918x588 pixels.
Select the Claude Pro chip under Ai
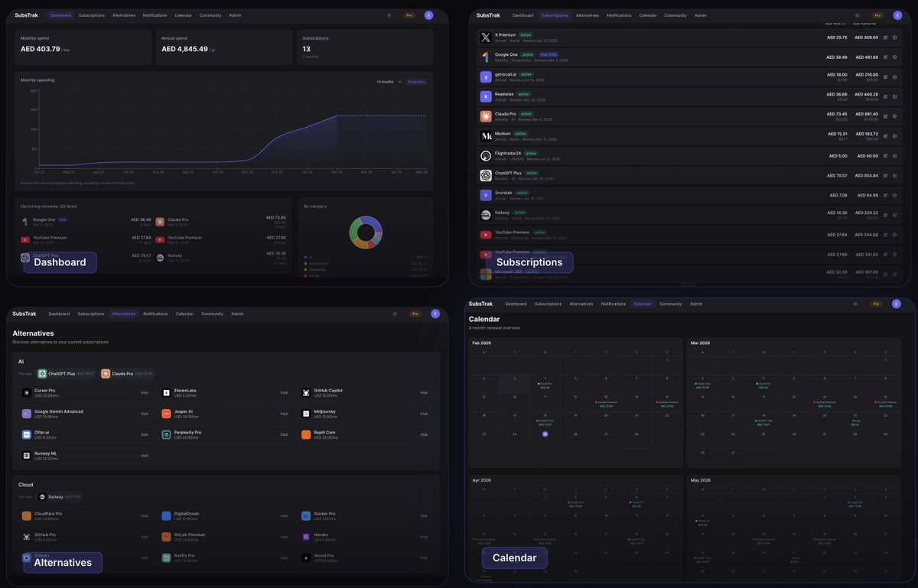coord(127,374)
